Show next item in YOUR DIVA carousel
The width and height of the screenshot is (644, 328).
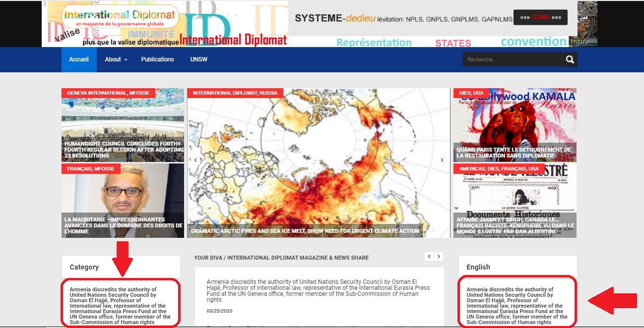pos(439,256)
